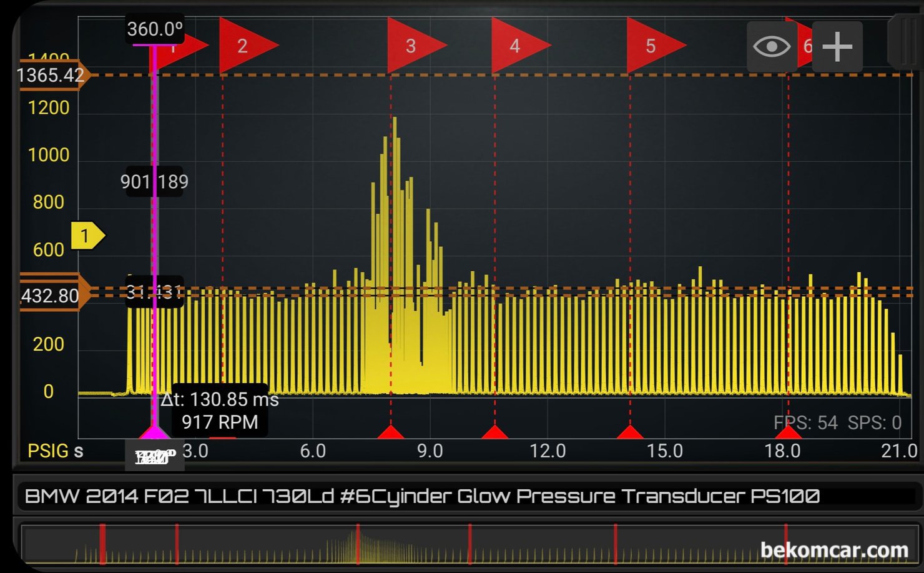Click red bottom triangle near 8.0 s
Screen dimensions: 924x573
coord(391,432)
